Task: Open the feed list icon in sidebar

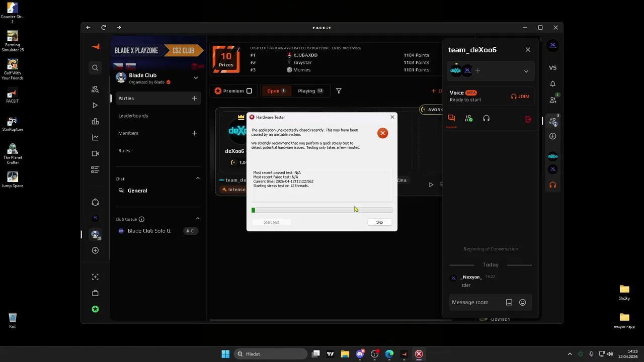Action: click(95, 169)
